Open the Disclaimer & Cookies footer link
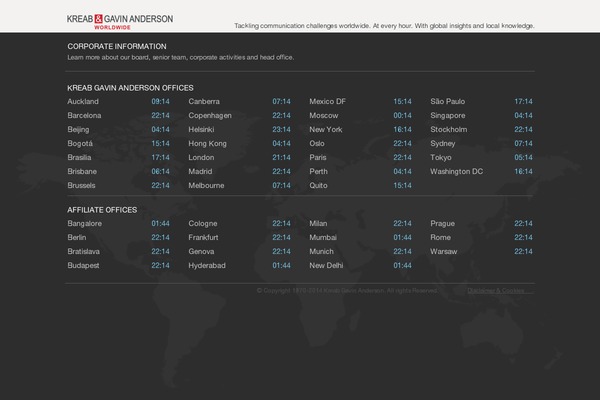This screenshot has width=600, height=400. click(x=497, y=291)
